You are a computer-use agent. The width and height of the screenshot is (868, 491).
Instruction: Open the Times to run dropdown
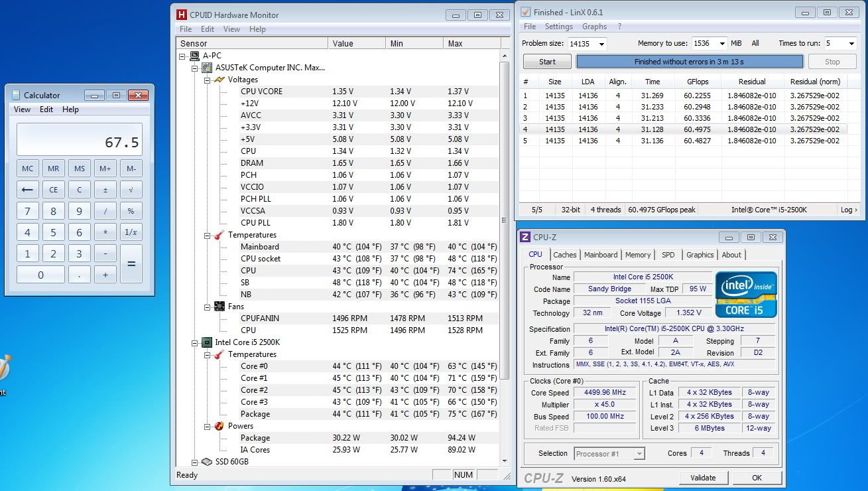tap(851, 44)
